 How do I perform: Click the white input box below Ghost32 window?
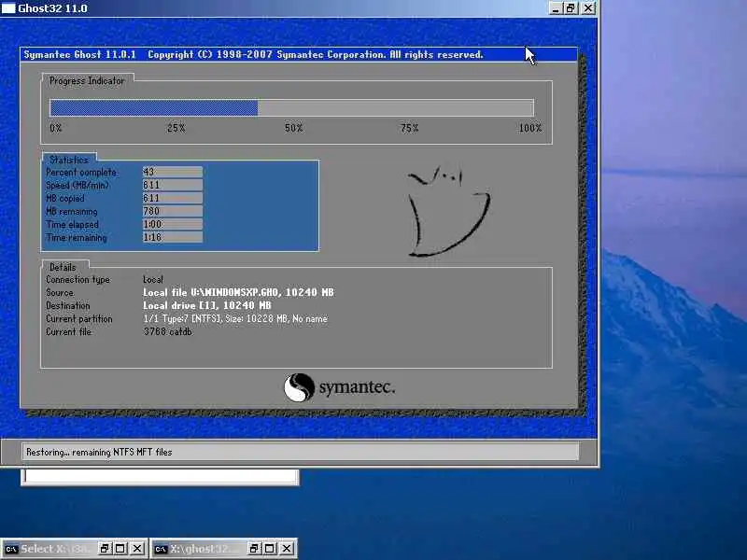[160, 477]
